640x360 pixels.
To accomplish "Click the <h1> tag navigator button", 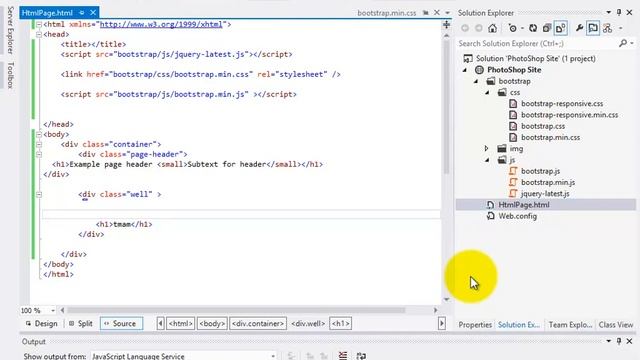I will click(x=340, y=324).
